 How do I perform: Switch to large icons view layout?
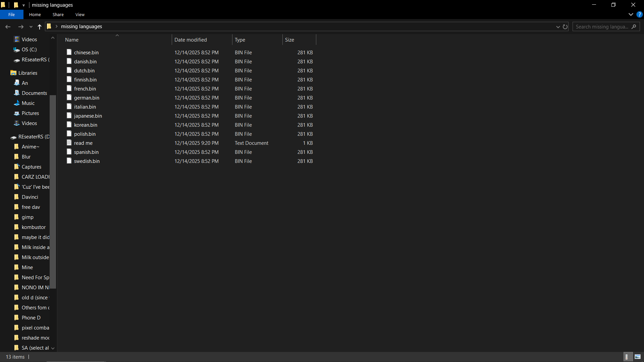tap(638, 357)
